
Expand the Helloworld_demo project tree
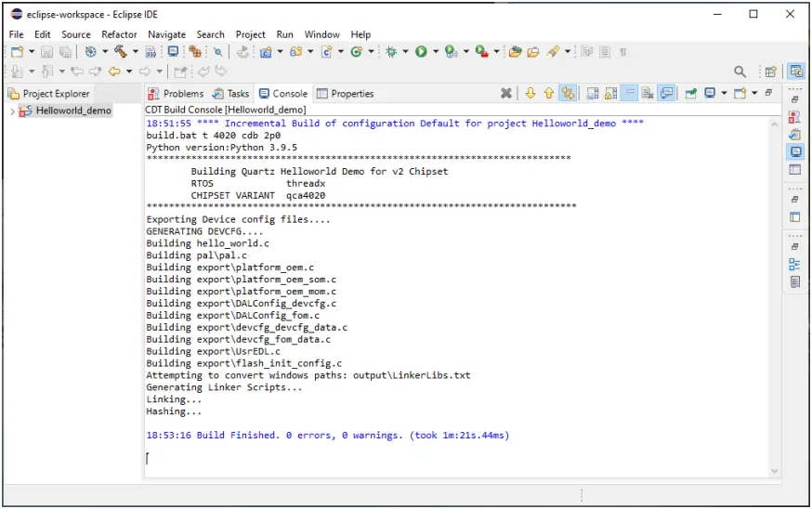12,111
